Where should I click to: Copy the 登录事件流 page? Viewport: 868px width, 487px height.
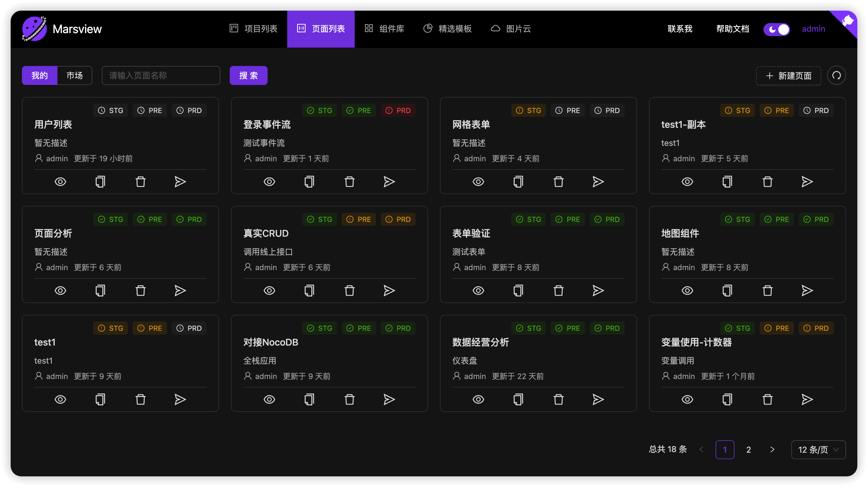pos(309,182)
